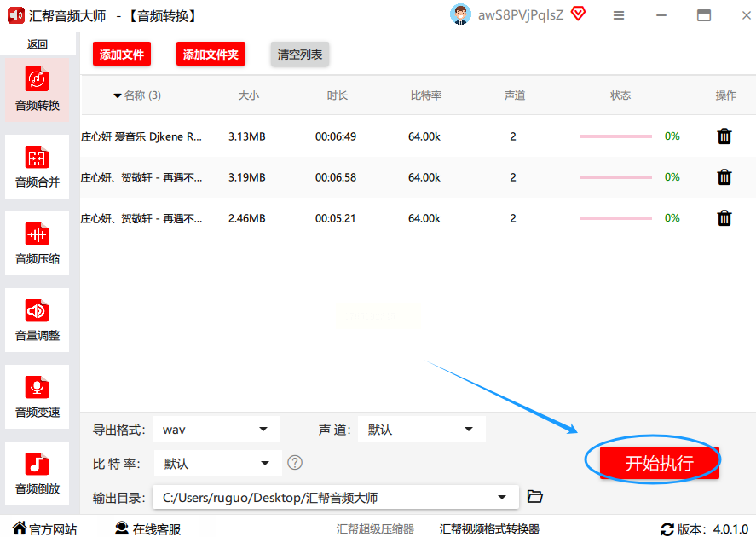Open the 音频变速 tool

[38, 396]
